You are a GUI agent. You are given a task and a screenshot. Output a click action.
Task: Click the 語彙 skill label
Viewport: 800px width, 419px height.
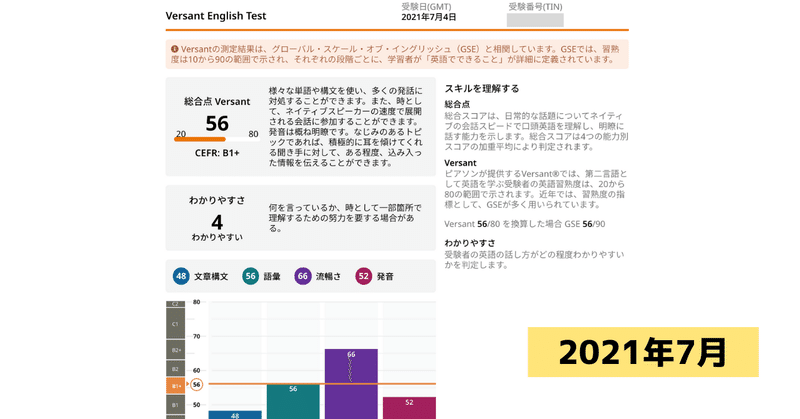[272, 277]
